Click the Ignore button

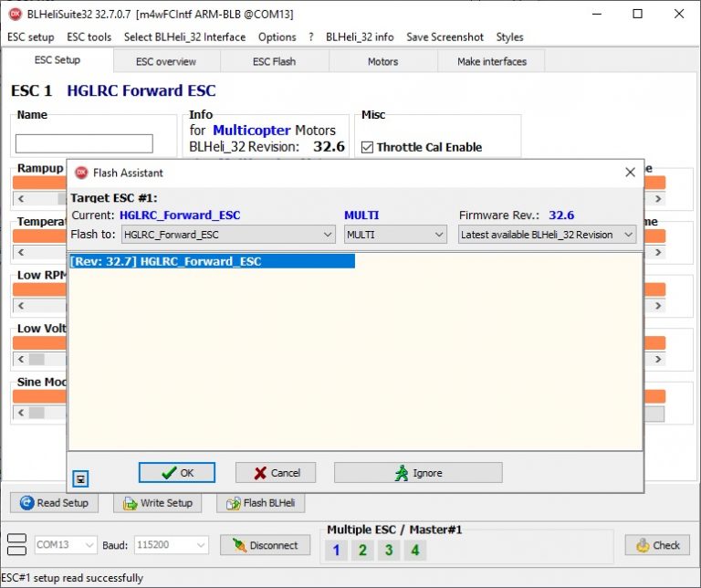(418, 473)
